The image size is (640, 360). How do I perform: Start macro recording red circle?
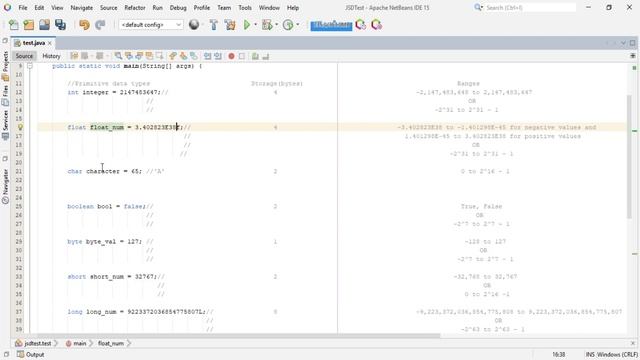tap(231, 56)
